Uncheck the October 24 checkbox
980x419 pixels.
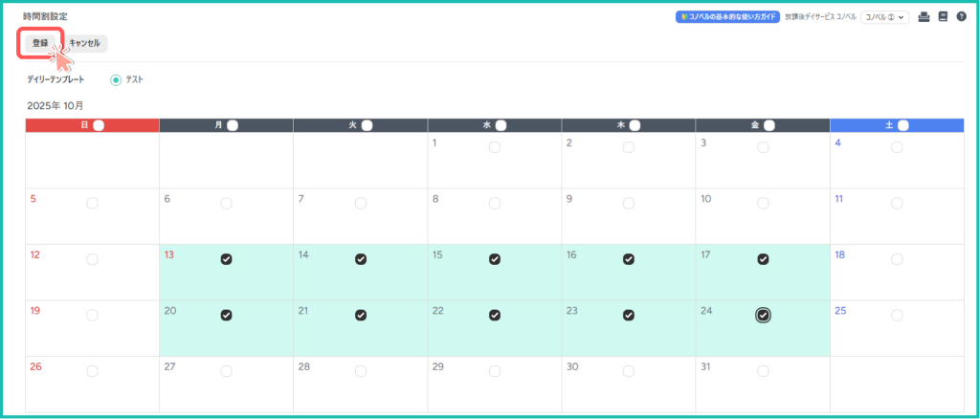point(763,315)
